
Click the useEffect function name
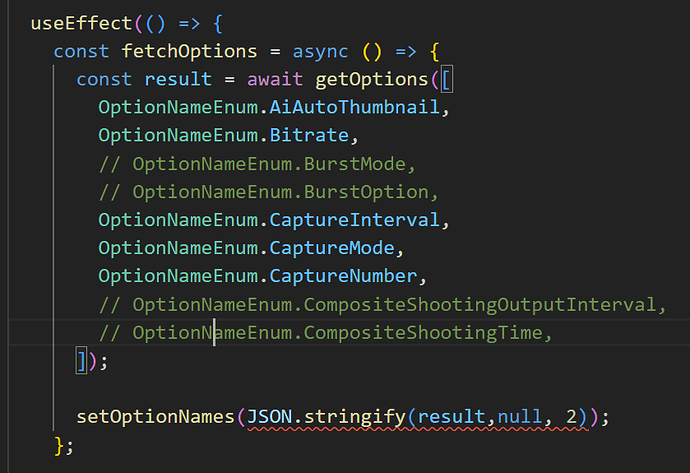(81, 23)
